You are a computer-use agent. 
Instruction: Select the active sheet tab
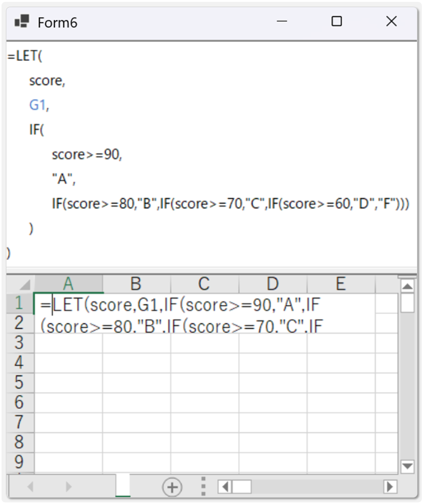[x=123, y=486]
